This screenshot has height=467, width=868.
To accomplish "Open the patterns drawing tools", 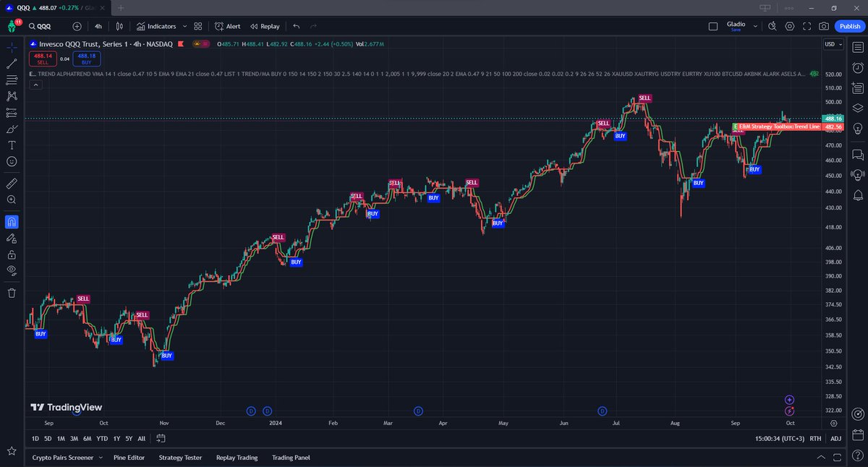I will (x=12, y=96).
